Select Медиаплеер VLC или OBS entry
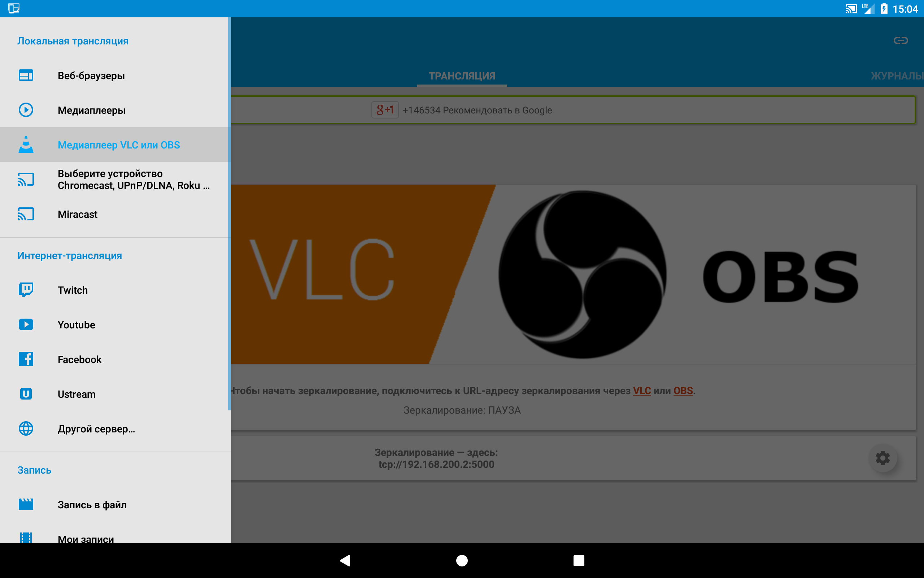 [x=114, y=144]
